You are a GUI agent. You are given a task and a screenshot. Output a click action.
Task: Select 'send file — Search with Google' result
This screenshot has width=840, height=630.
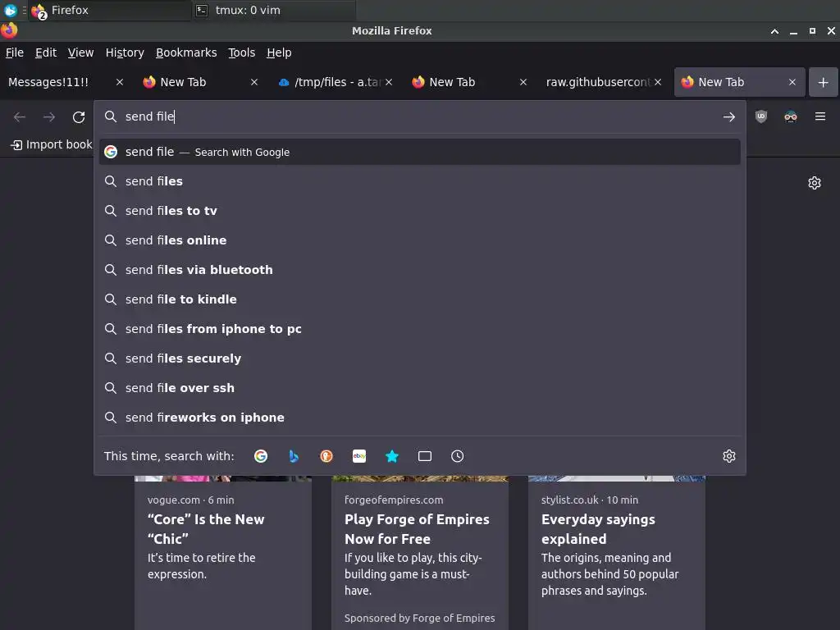[x=419, y=152]
